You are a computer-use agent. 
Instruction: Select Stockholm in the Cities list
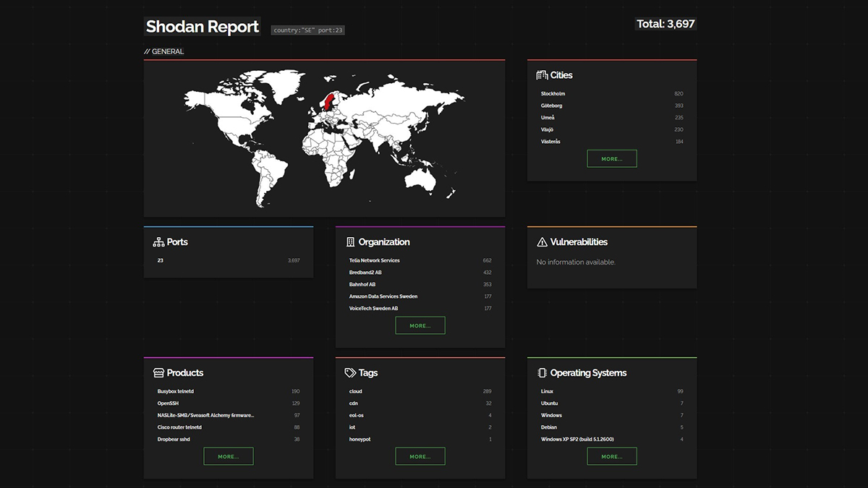click(x=553, y=94)
